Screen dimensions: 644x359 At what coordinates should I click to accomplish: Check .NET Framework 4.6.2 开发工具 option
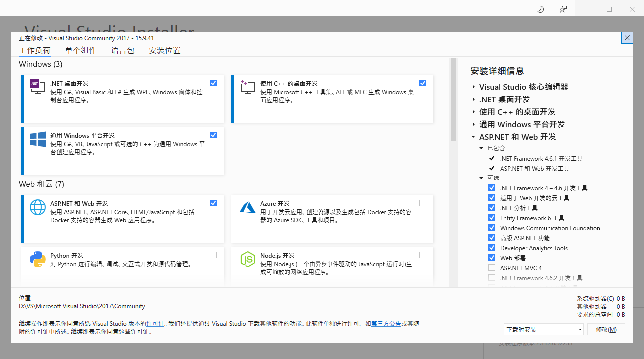(492, 278)
